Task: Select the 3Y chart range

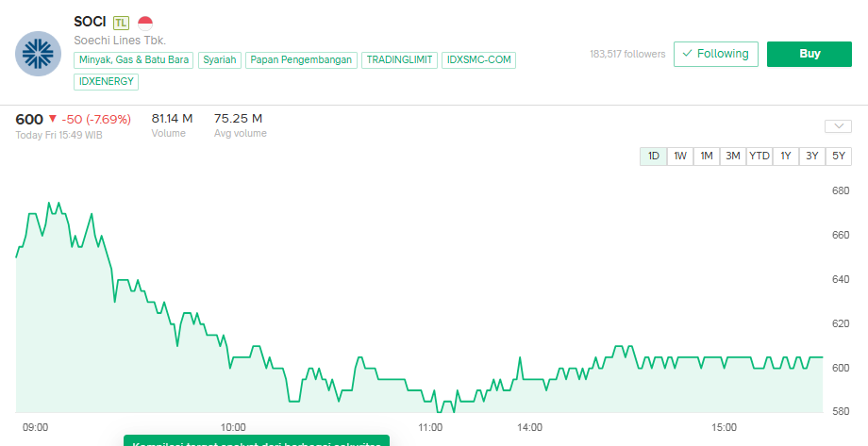Action: [811, 157]
